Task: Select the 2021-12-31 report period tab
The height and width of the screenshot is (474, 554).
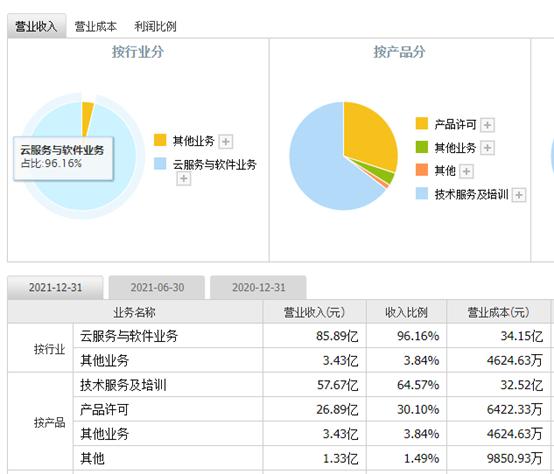Action: pyautogui.click(x=55, y=288)
